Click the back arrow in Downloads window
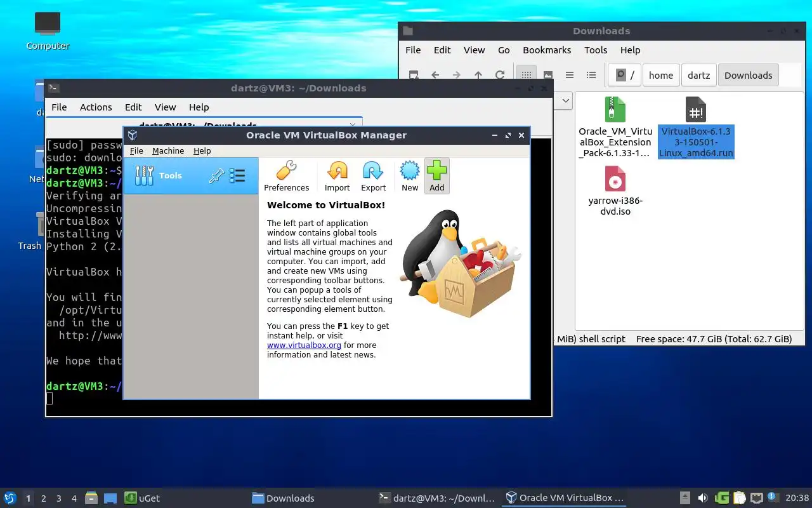 tap(435, 75)
